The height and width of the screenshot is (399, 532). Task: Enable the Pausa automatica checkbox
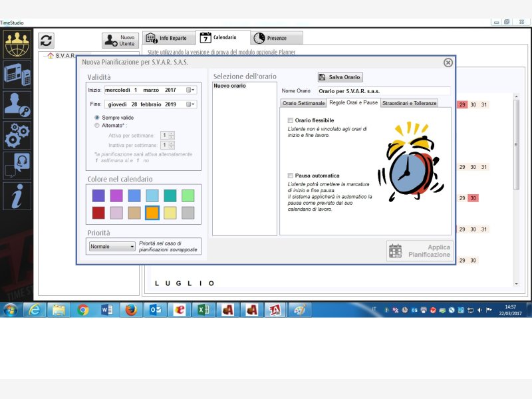pos(290,176)
